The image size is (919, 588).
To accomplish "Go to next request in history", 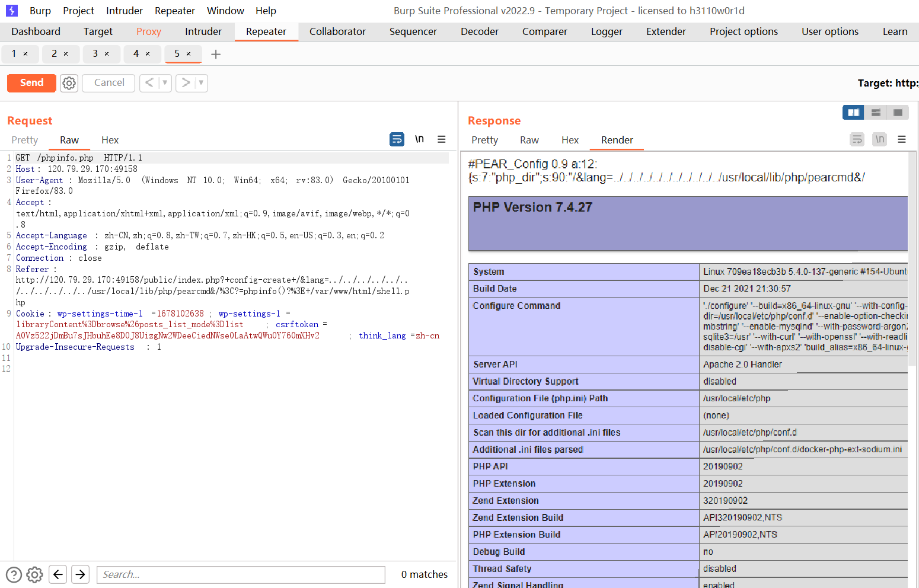I will click(x=186, y=83).
